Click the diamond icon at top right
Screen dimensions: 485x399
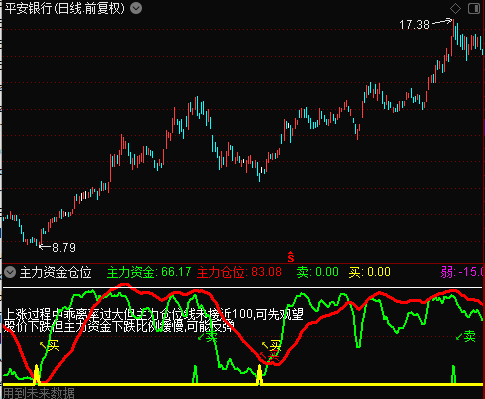click(455, 9)
